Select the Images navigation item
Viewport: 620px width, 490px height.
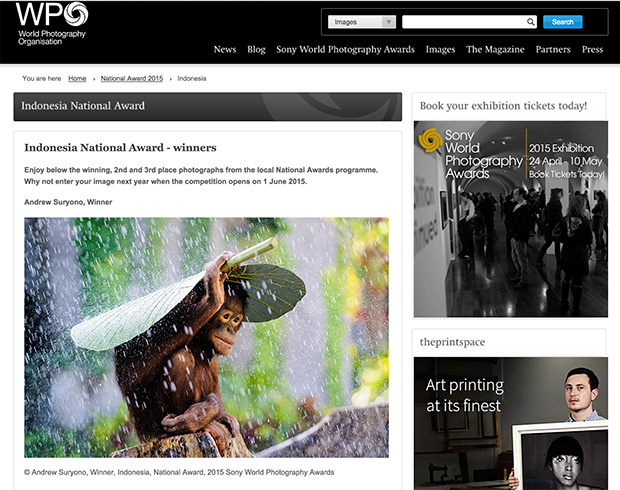coord(440,49)
